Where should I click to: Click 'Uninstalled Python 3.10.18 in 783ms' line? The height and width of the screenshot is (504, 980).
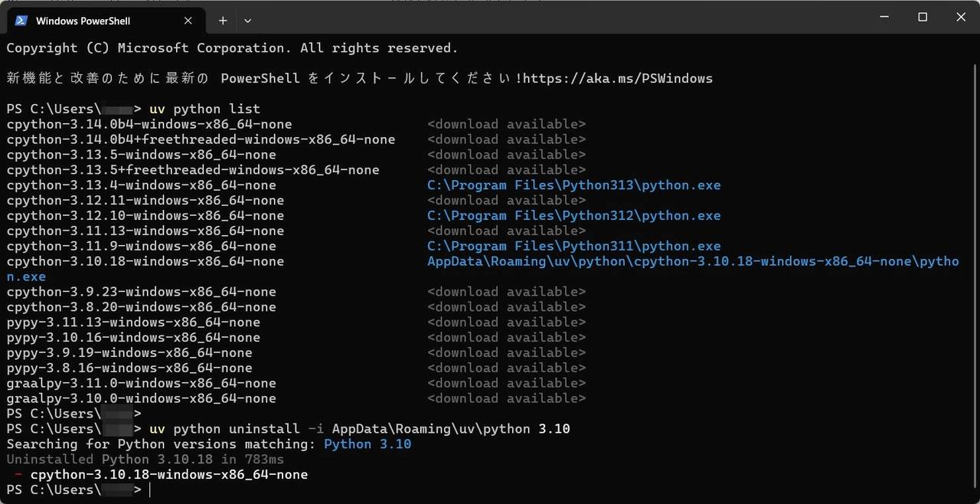pyautogui.click(x=145, y=460)
